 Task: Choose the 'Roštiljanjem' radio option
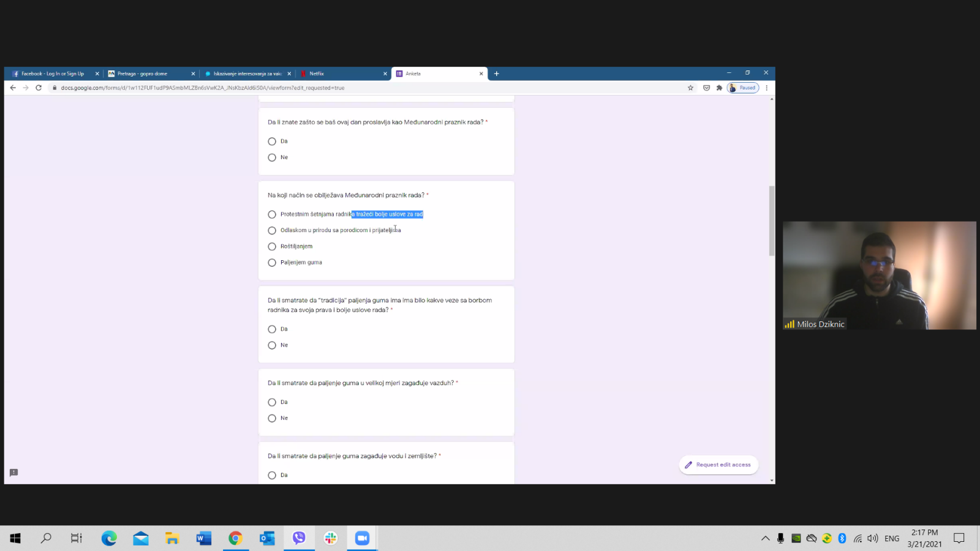272,247
